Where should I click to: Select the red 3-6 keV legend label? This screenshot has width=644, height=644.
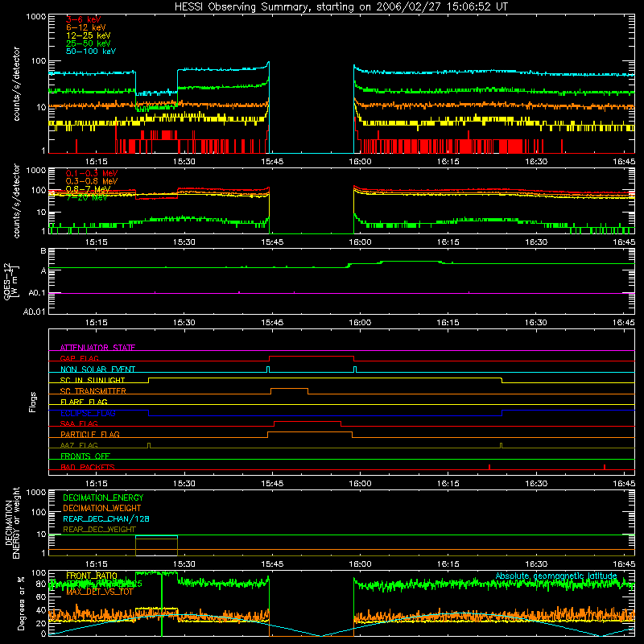[83, 19]
